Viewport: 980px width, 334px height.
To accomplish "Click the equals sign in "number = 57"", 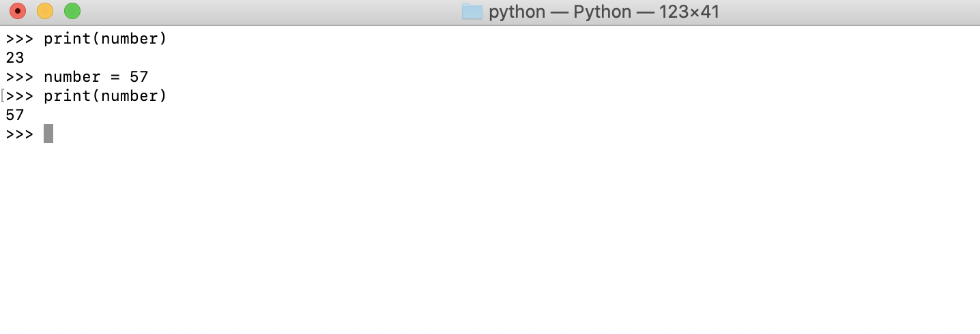I will (x=115, y=77).
